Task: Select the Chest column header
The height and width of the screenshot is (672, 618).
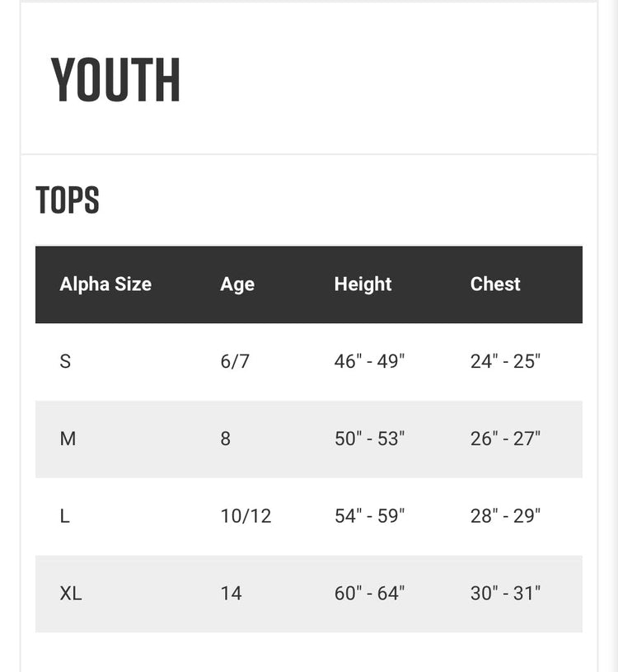Action: click(x=495, y=284)
